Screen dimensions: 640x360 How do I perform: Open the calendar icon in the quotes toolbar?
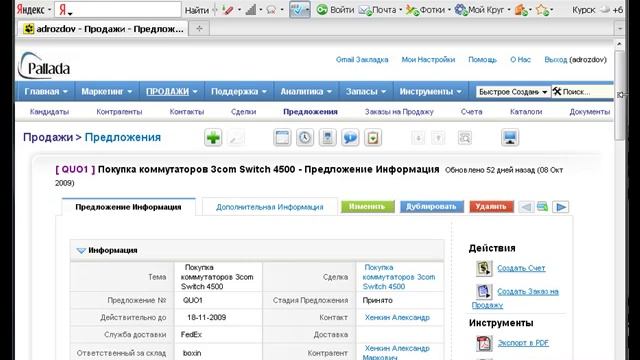(282, 138)
